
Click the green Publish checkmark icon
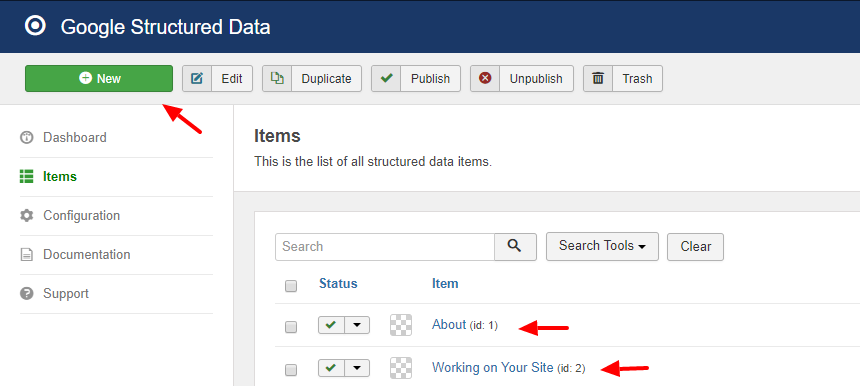tap(386, 78)
